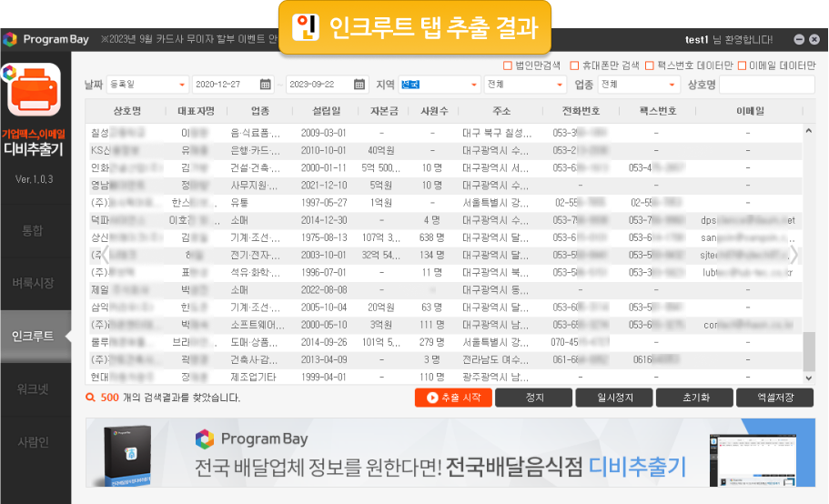Viewport: 829px width, 504px height.
Task: Click the 전화번호 column header
Action: pyautogui.click(x=581, y=111)
